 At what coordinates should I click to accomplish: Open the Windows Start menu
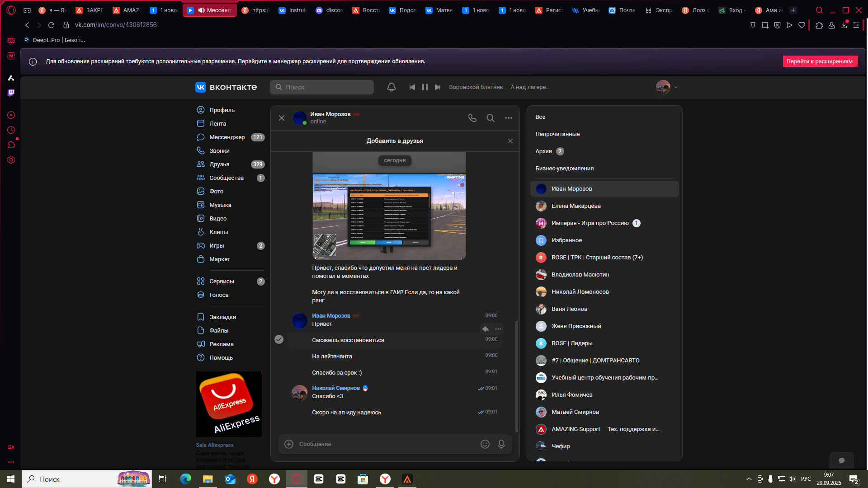pos(11,479)
